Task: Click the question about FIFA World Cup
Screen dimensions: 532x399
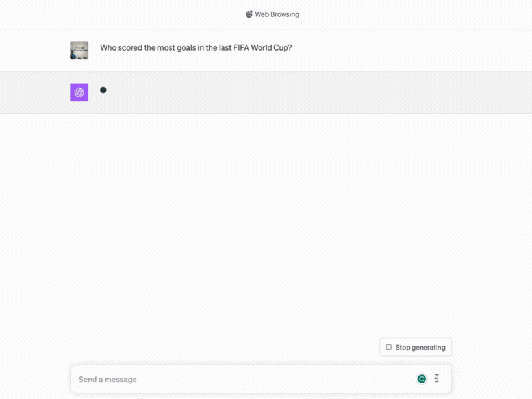Action: tap(196, 48)
